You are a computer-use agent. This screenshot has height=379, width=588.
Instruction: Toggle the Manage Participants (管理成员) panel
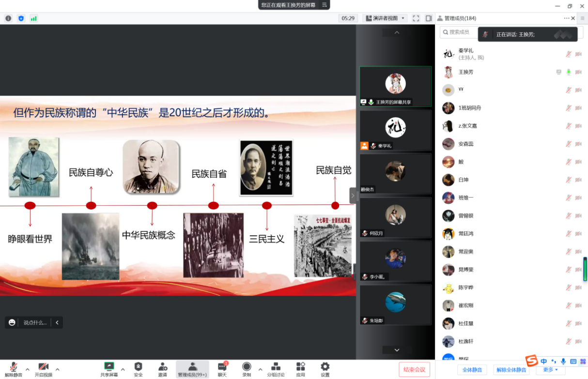coord(192,367)
